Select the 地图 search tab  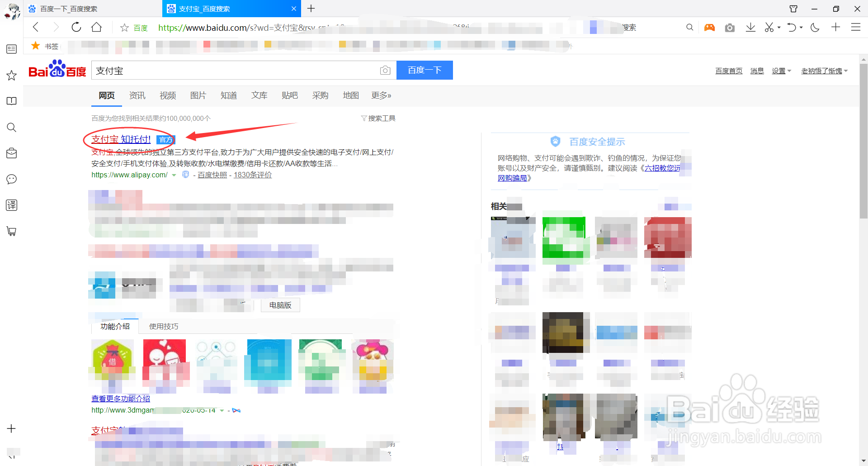[351, 95]
